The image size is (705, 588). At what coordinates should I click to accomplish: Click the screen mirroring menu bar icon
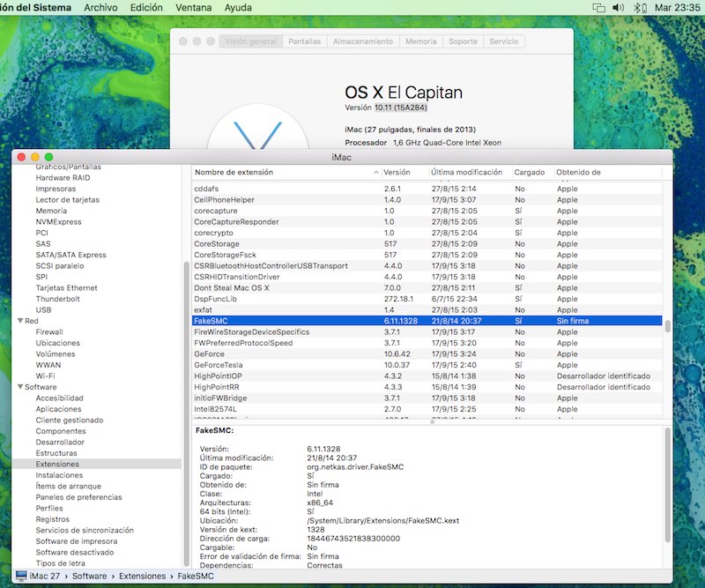coord(598,8)
